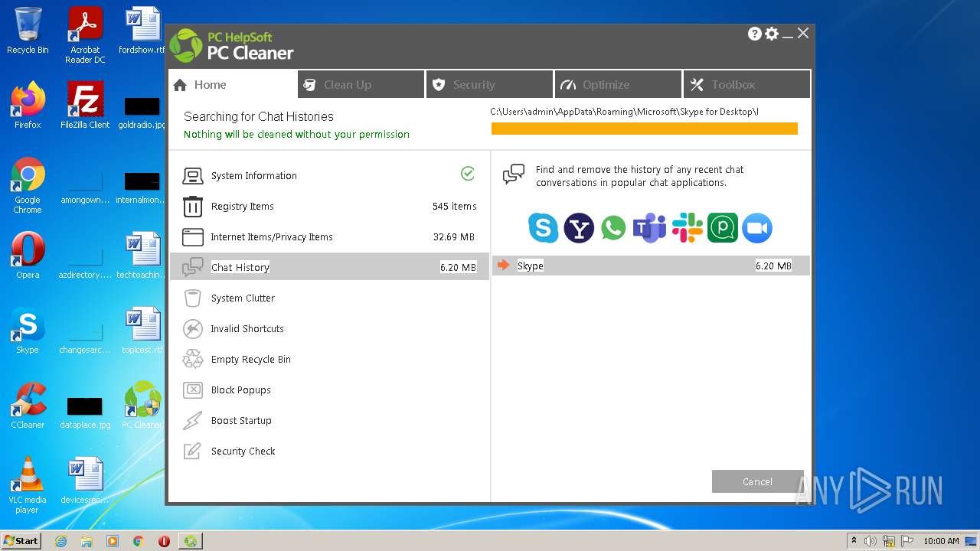Open Skype desktop shortcut
This screenshot has height=551, width=980.
point(28,331)
